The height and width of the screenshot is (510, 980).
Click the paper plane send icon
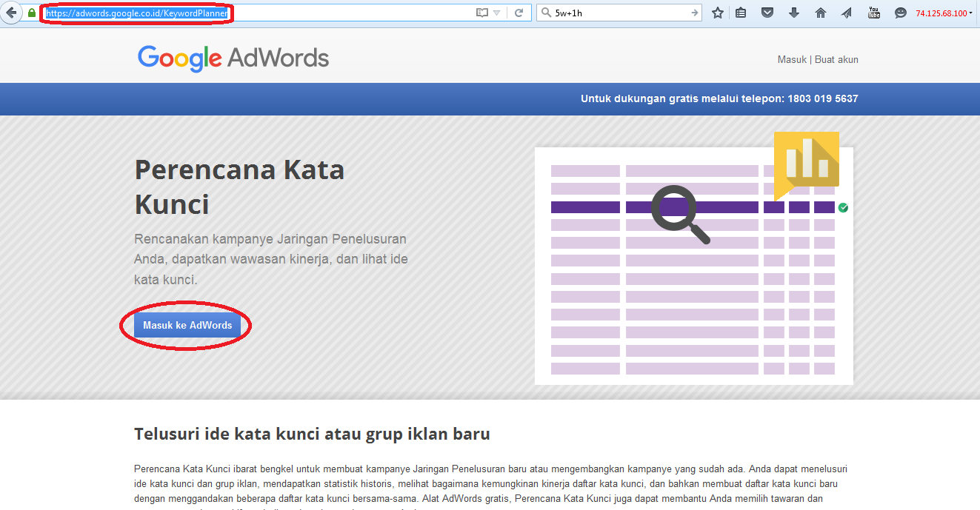[x=847, y=13]
